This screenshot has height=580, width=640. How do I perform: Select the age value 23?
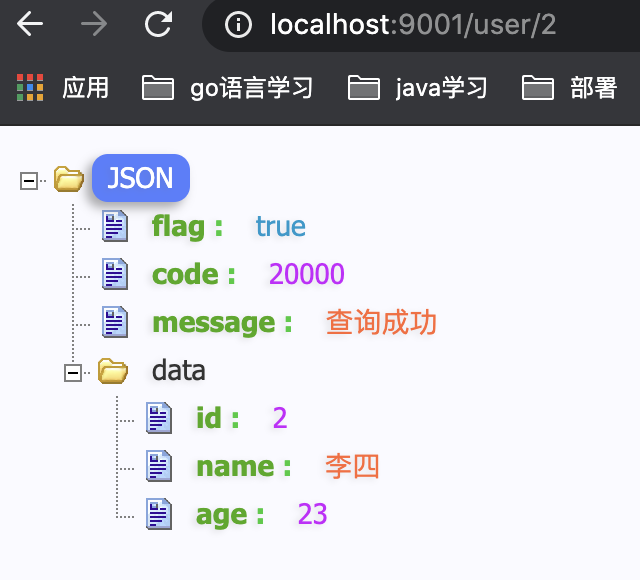coord(313,514)
